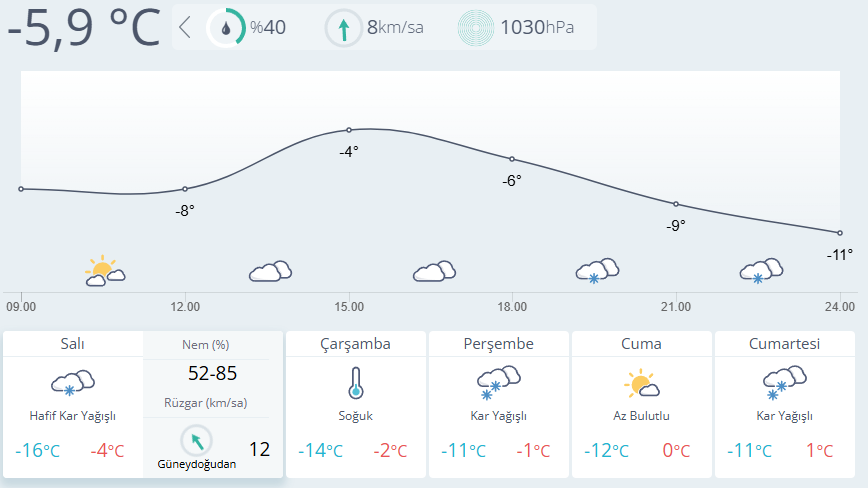The width and height of the screenshot is (868, 488).
Task: Click the Güneydoğudan wind compass icon
Action: pos(197,441)
